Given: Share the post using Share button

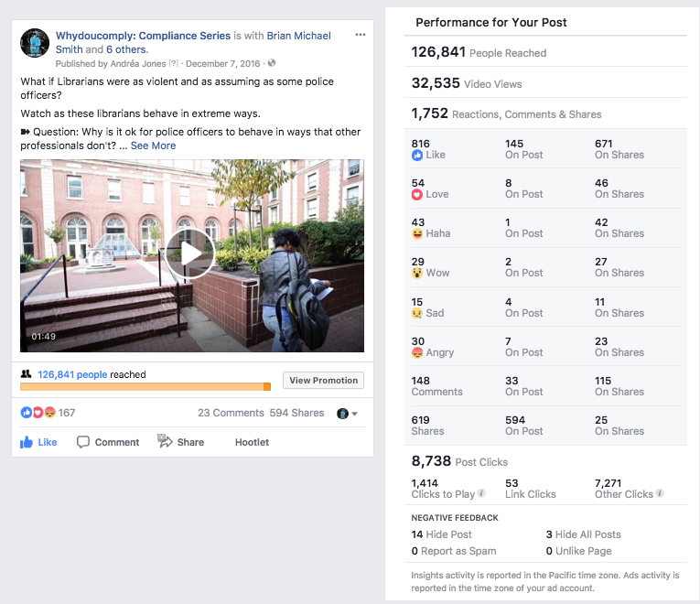Looking at the screenshot, I should tap(180, 442).
